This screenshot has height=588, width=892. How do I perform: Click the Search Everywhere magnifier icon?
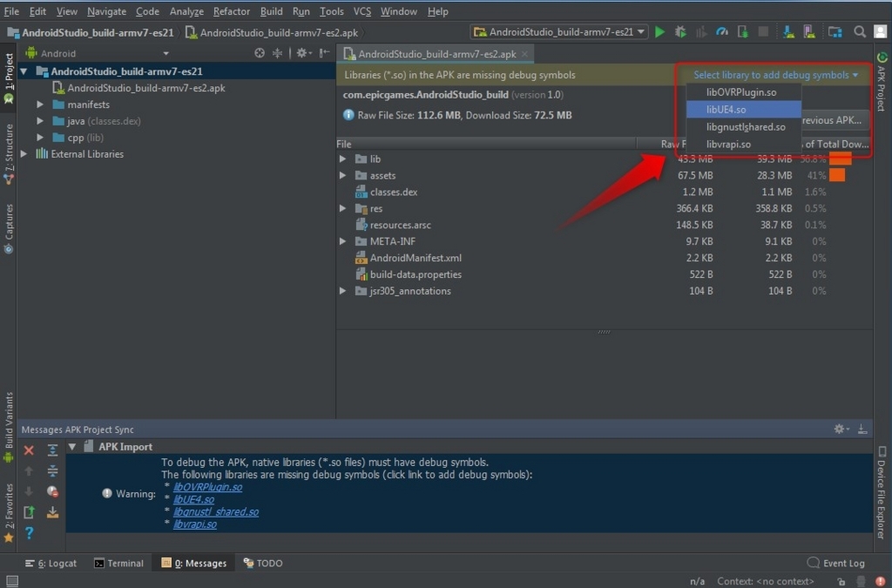pos(860,32)
